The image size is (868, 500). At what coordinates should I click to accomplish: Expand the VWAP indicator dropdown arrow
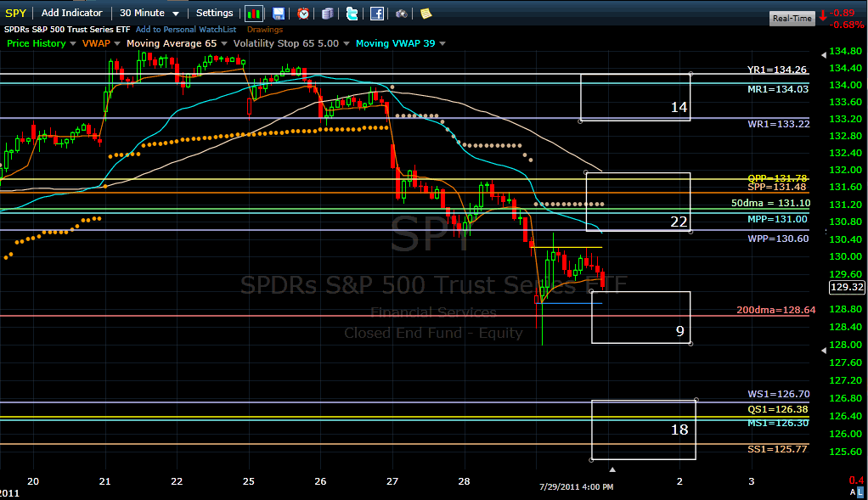coord(117,43)
